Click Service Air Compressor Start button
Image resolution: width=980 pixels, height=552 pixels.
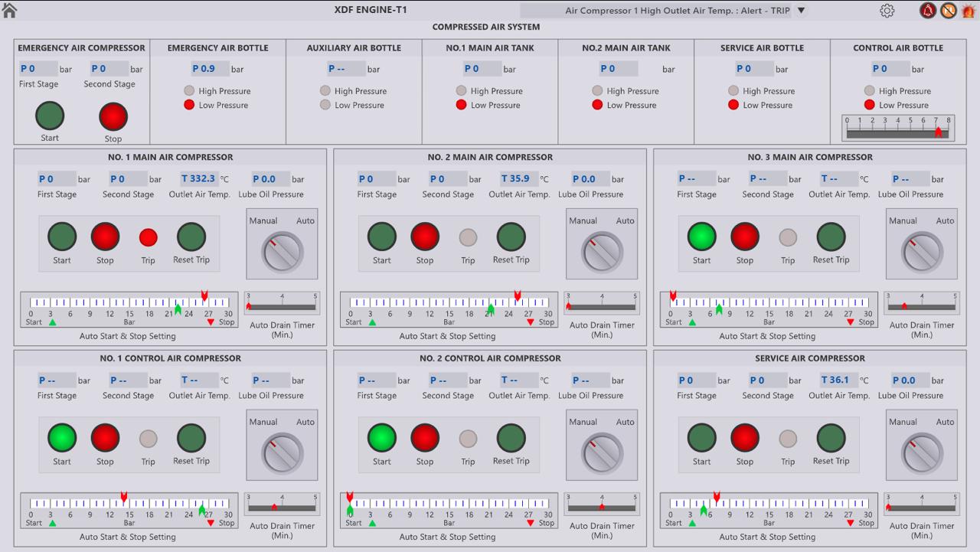(701, 439)
